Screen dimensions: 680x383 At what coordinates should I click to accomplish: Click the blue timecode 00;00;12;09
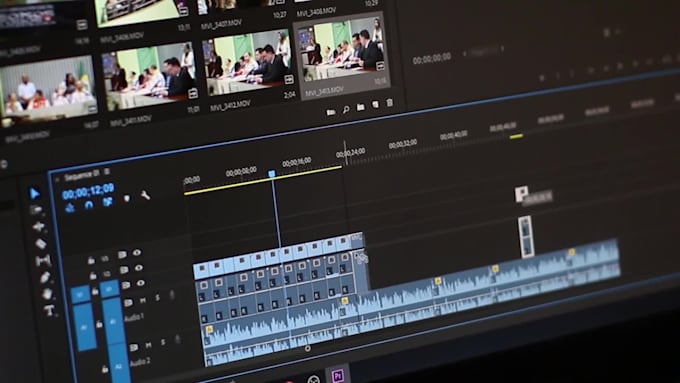(x=88, y=191)
